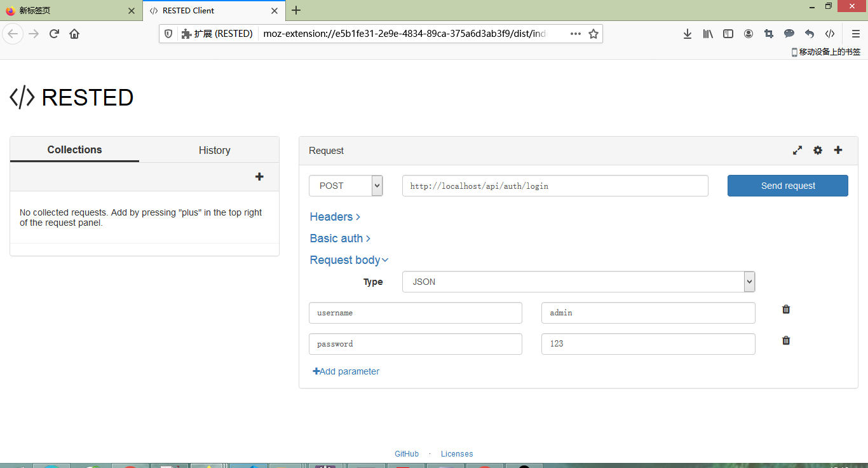Image resolution: width=868 pixels, height=468 pixels.
Task: Bookmark this page with star icon
Action: (x=593, y=34)
